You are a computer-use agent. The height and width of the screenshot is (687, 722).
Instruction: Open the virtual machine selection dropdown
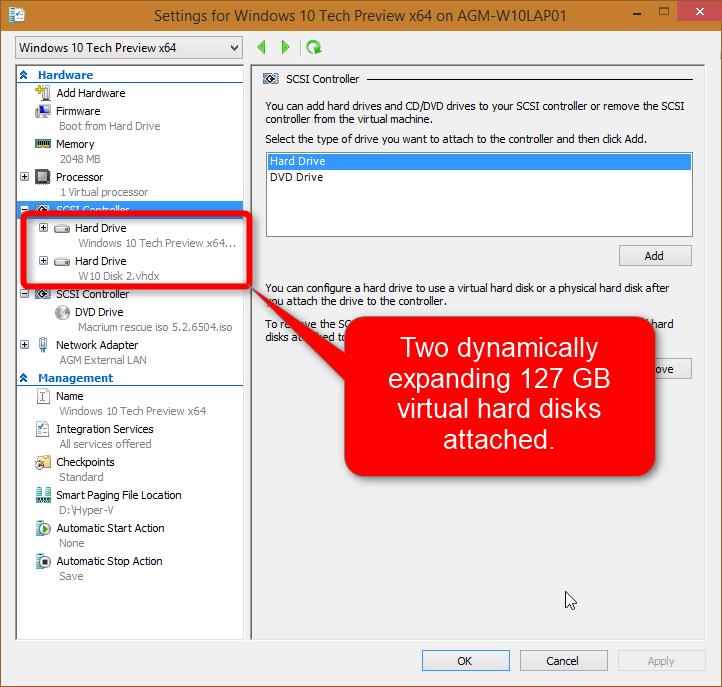(x=129, y=48)
